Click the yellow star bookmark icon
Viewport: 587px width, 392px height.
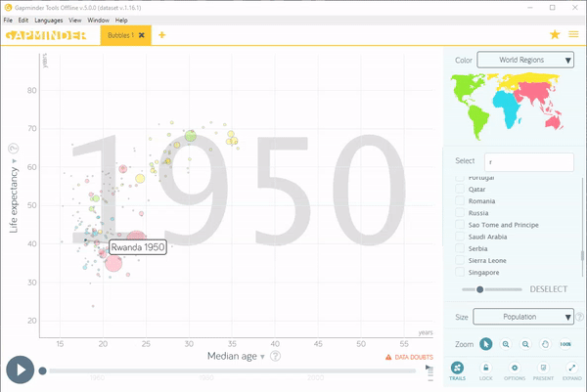[x=555, y=35]
